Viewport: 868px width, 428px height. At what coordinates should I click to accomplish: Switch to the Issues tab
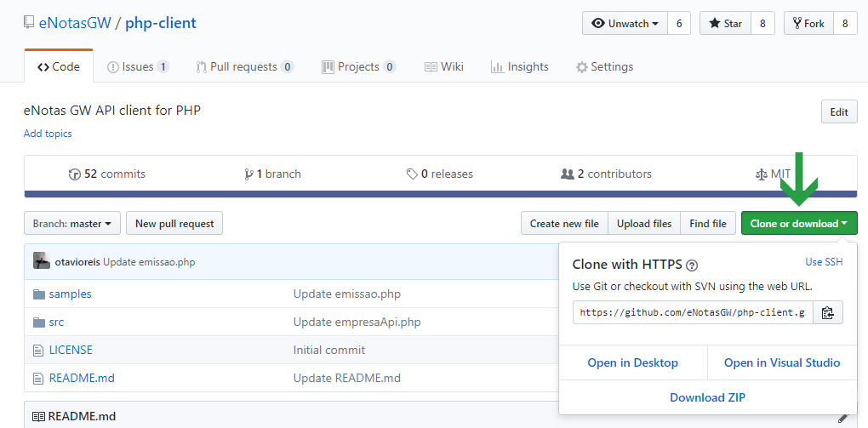click(138, 67)
